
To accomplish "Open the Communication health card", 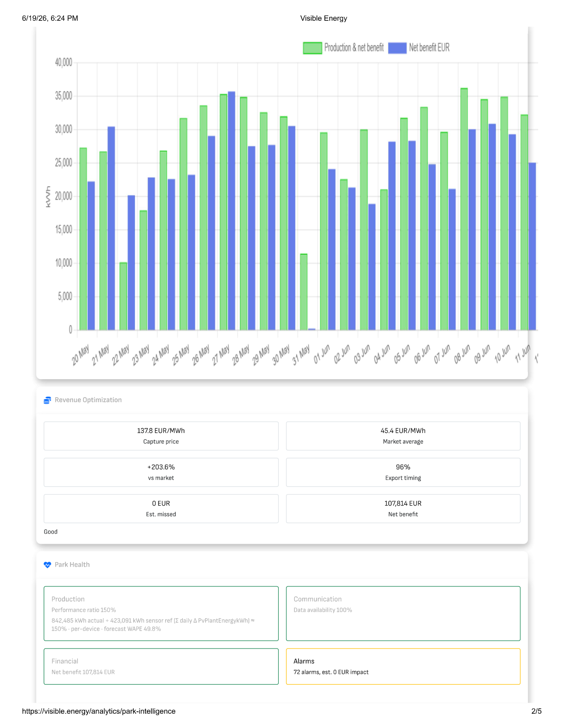I will 403,614.
